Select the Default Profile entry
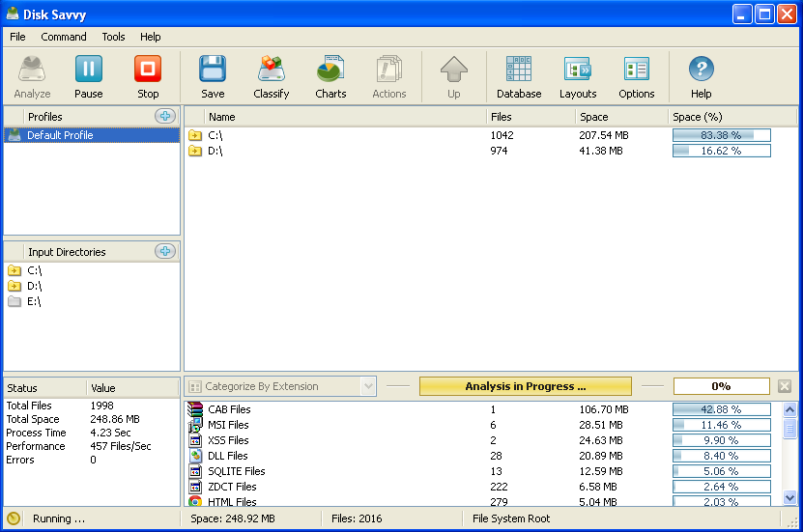This screenshot has height=532, width=803. click(60, 135)
